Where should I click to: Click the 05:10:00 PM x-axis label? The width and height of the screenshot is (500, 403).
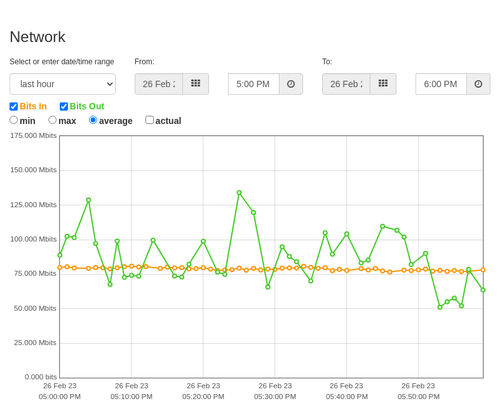point(131,397)
